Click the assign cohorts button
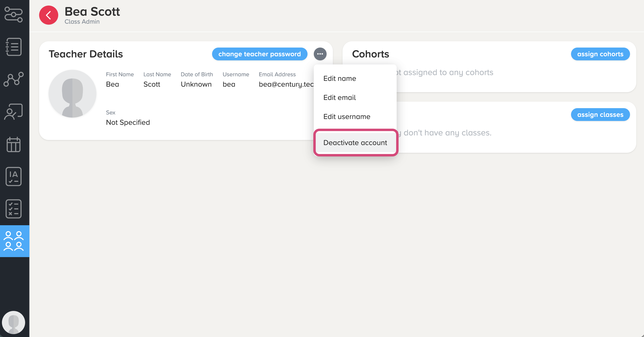Viewport: 644px width, 337px height. pyautogui.click(x=600, y=54)
